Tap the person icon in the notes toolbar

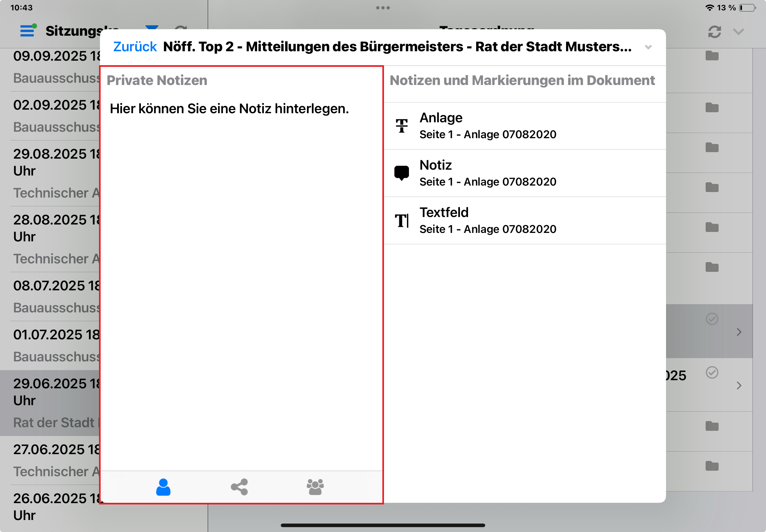pyautogui.click(x=163, y=488)
